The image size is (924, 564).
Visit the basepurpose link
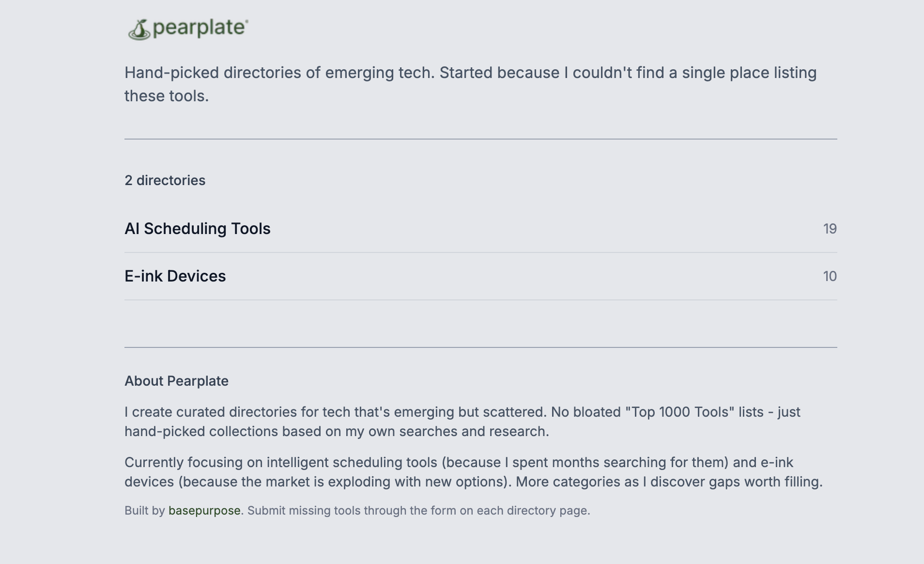pos(204,511)
